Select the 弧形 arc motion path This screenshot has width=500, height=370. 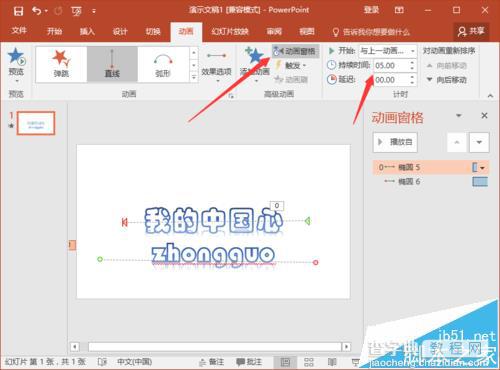(163, 64)
